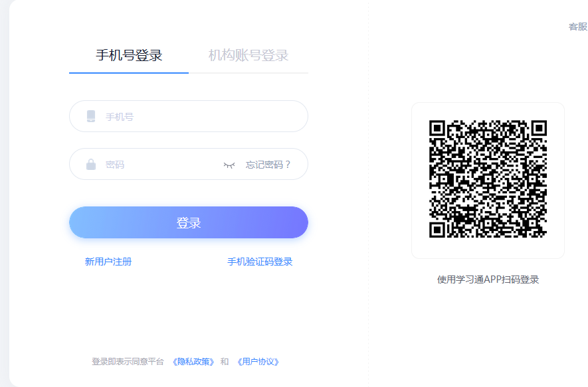The image size is (588, 387).
Task: View the 《用户协议》 agreement
Action: 258,362
